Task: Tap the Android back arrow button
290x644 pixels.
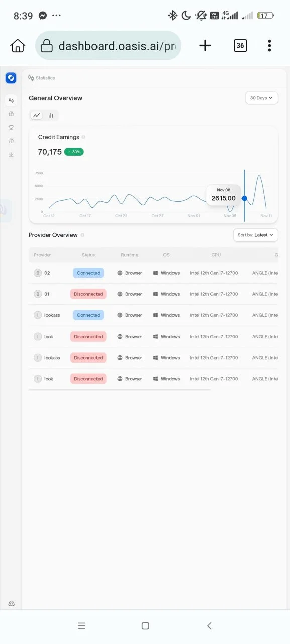Action: (x=209, y=626)
